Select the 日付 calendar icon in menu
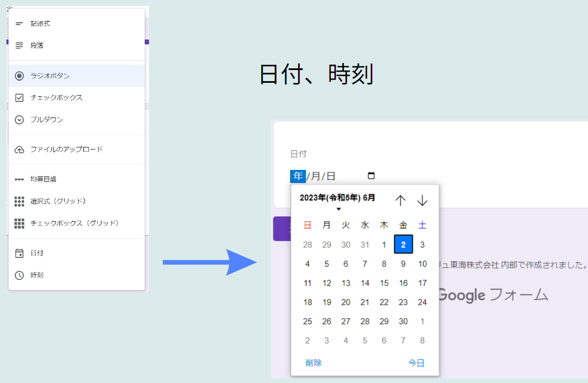Viewport: 588px width, 383px height. (x=19, y=253)
